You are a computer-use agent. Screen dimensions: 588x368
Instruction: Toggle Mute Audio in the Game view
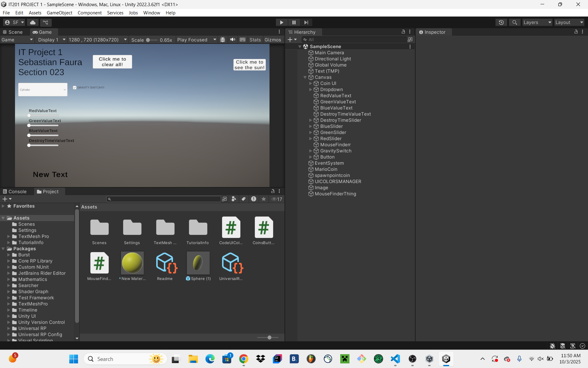(x=233, y=40)
